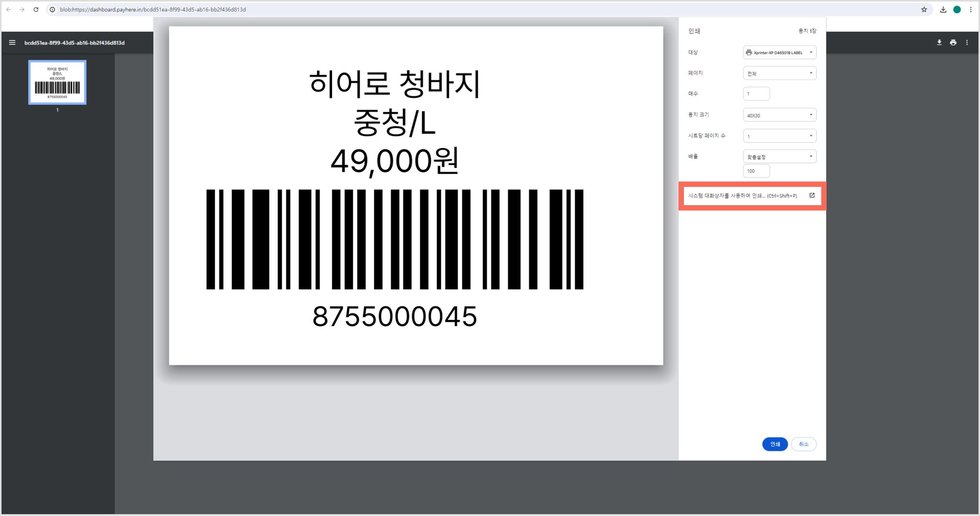Click the open-external icon beside system dialog
This screenshot has width=980, height=516.
812,196
